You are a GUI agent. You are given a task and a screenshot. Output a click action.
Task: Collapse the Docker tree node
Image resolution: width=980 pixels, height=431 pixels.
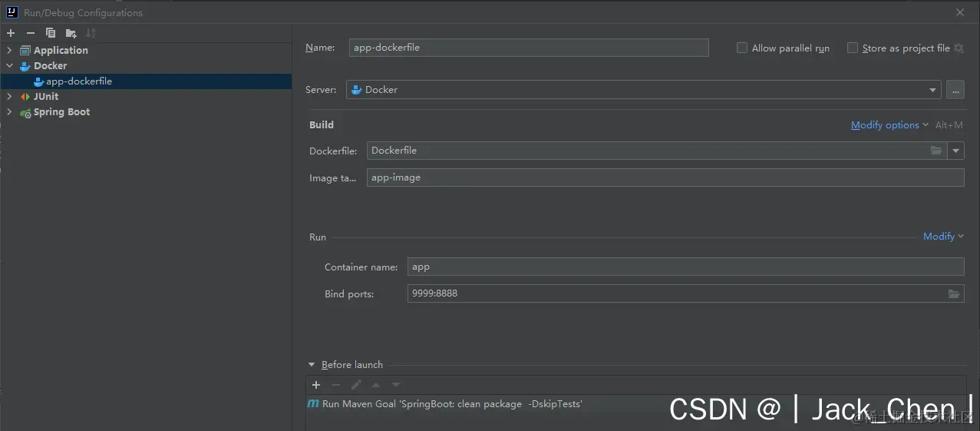pyautogui.click(x=9, y=66)
